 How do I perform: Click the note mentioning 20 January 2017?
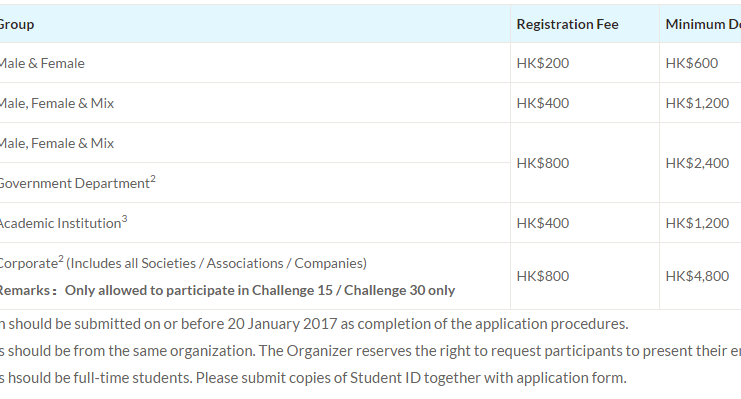coord(314,324)
